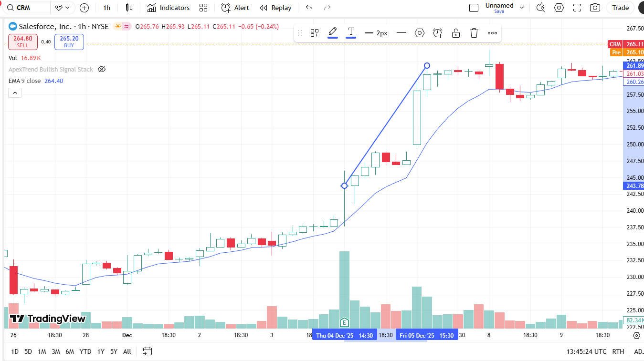Click the layout setup grid icon
The height and width of the screenshot is (361, 644).
pyautogui.click(x=203, y=8)
